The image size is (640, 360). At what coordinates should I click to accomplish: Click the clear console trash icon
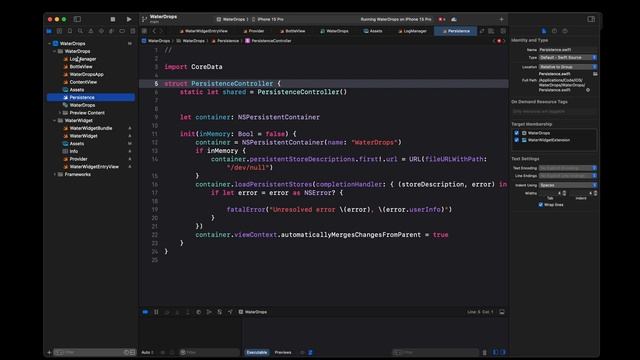484,352
